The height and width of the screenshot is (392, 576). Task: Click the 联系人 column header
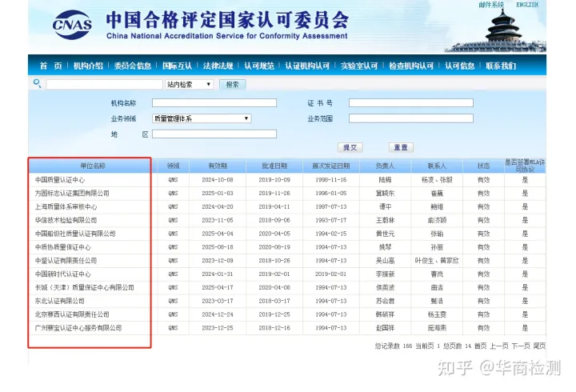tap(437, 166)
